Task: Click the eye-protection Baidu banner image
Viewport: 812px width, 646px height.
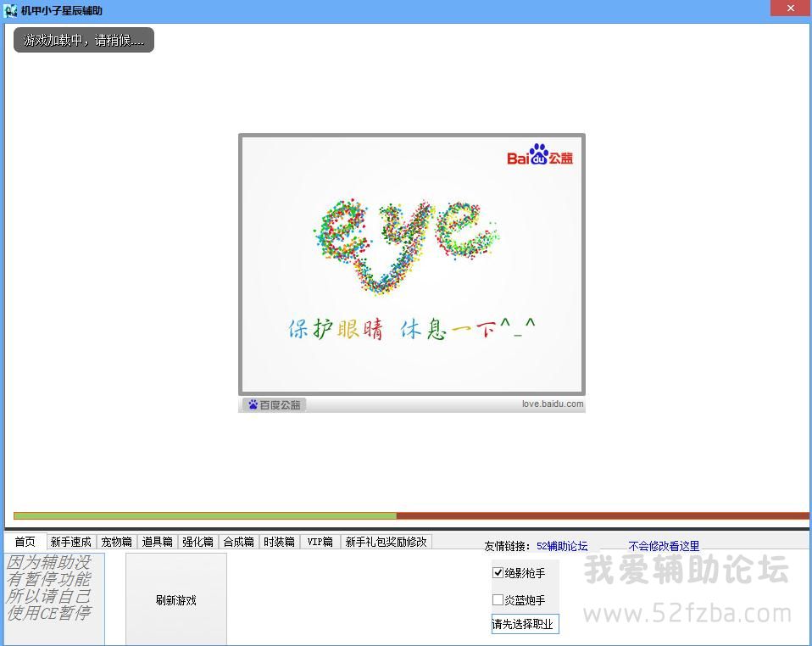Action: (412, 265)
